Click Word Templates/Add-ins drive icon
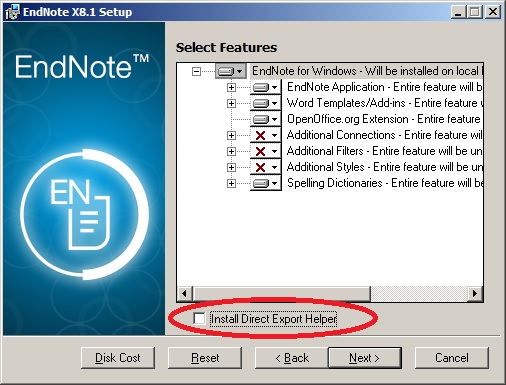The width and height of the screenshot is (506, 385). coord(266,103)
